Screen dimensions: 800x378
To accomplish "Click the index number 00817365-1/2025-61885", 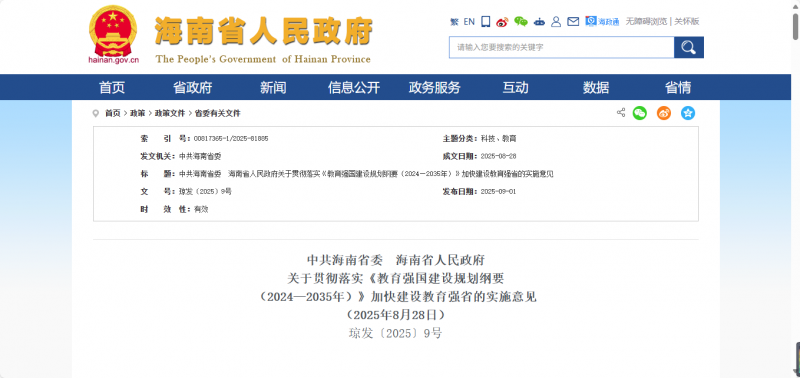I will pos(231,139).
